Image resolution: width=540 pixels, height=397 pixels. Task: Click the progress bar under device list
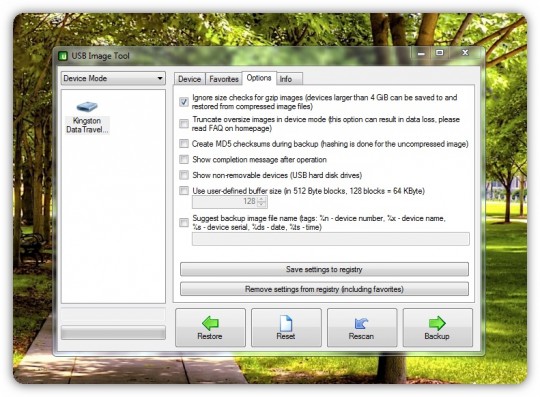coord(113,333)
